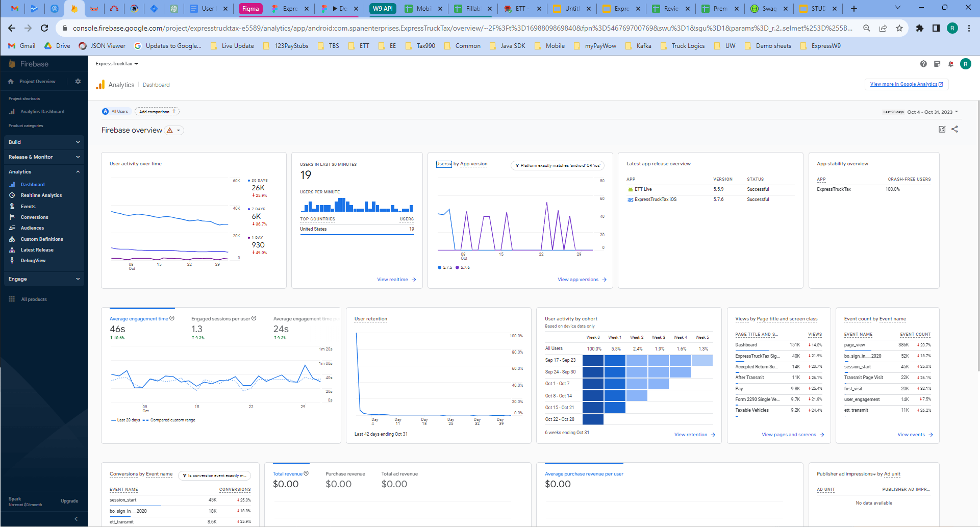Open the release notes chat icon
980x527 pixels.
(x=937, y=64)
